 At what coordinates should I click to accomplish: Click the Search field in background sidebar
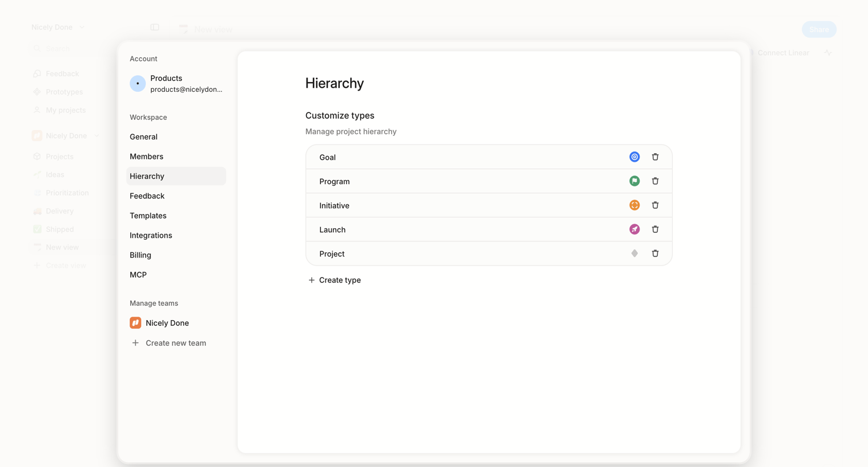pyautogui.click(x=73, y=48)
